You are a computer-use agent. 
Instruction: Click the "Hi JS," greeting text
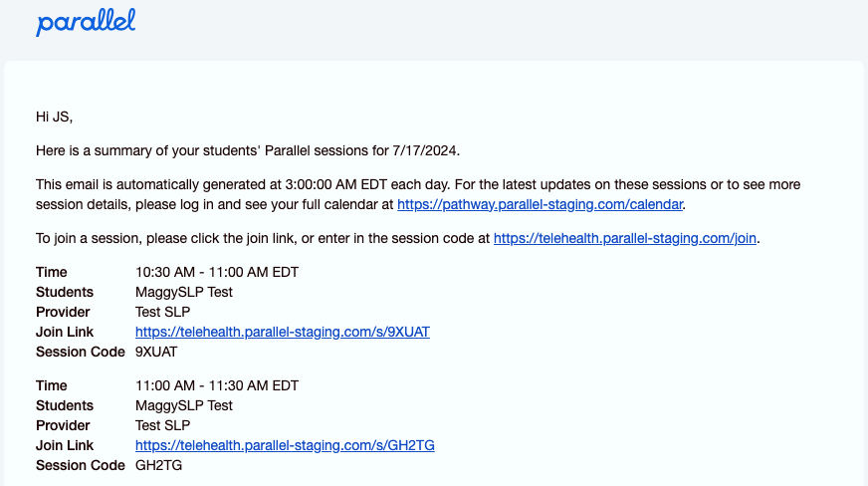pos(55,117)
